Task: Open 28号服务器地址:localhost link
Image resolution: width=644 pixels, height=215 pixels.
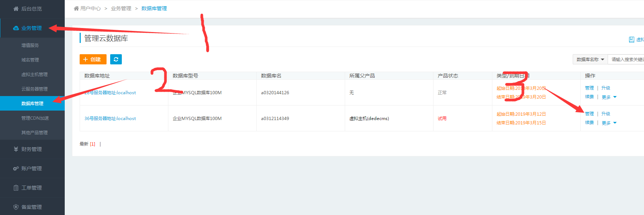Action: tap(110, 93)
